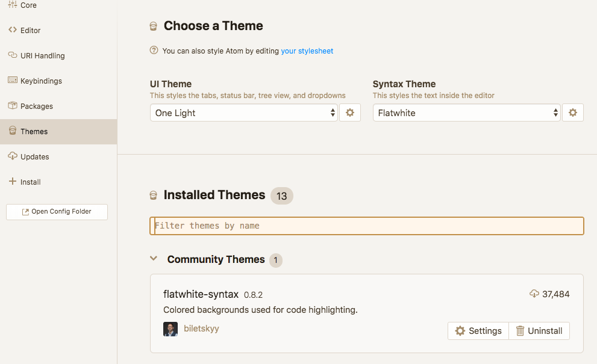Image resolution: width=597 pixels, height=364 pixels.
Task: Open the flatwhite-syntax theme page
Action: [x=201, y=294]
